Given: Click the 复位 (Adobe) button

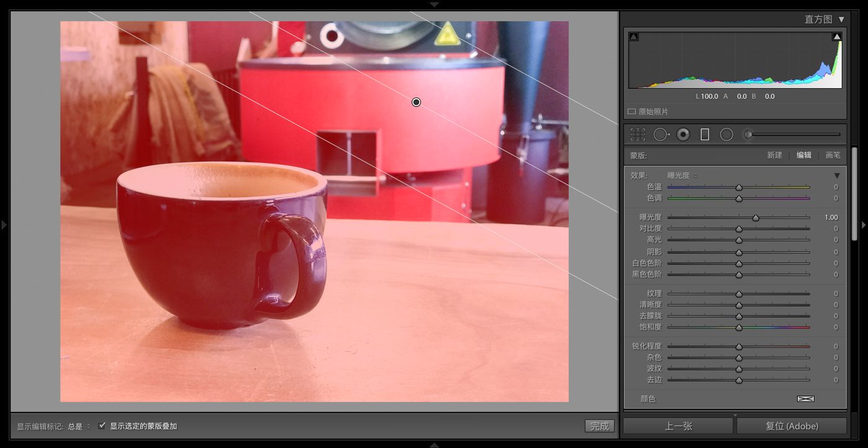Looking at the screenshot, I should tap(792, 426).
